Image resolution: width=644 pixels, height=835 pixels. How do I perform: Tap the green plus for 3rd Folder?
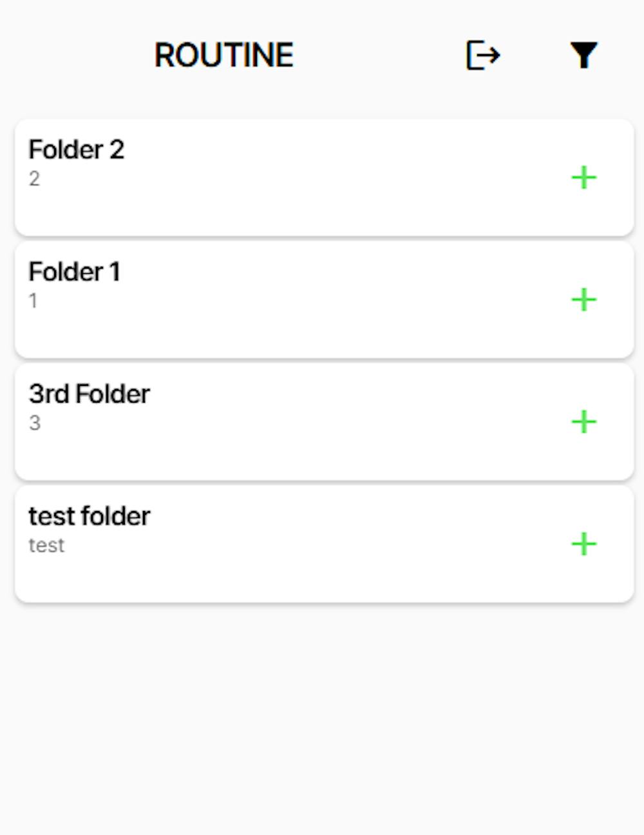[584, 423]
